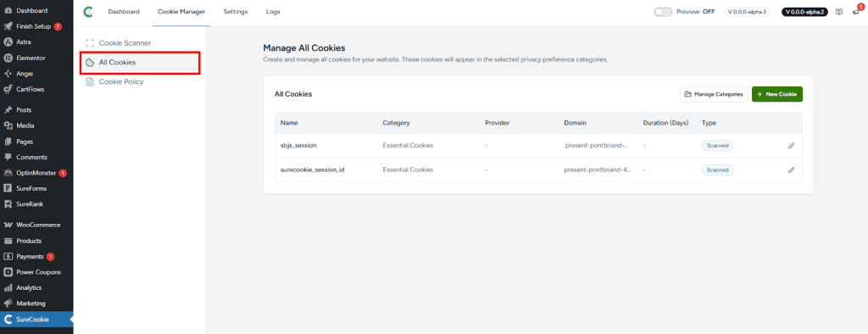The width and height of the screenshot is (868, 334).
Task: Open the documentation book icon in header
Action: pyautogui.click(x=839, y=12)
